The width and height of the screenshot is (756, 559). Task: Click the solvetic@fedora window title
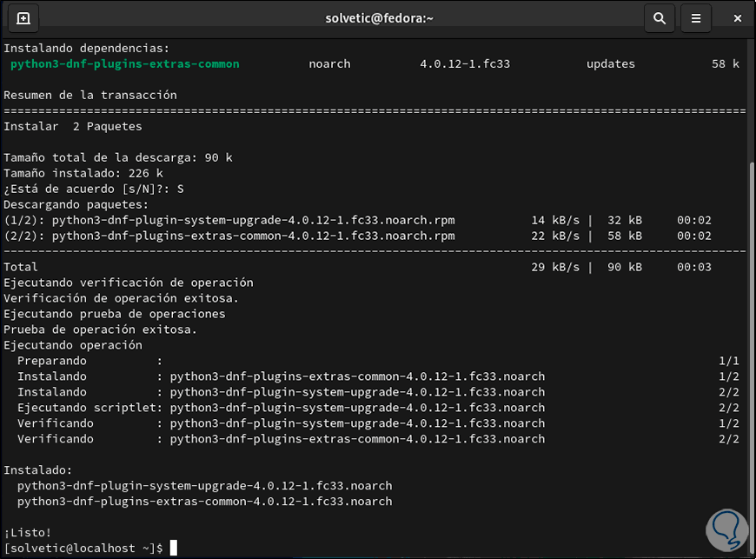379,17
